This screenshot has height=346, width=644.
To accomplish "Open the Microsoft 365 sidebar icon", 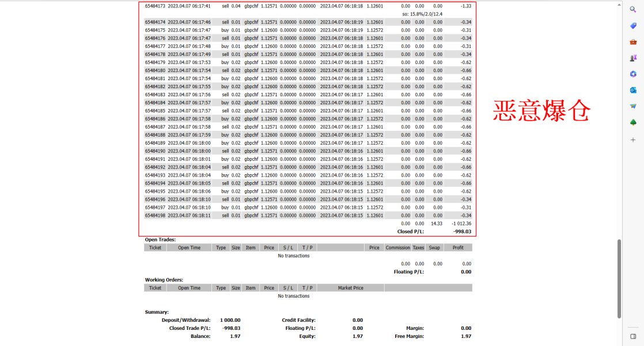I will coord(633,74).
